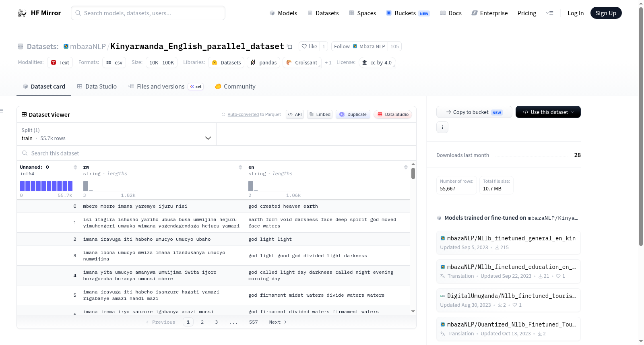
Task: Click the mbazaNLP organization avatar icon
Action: click(66, 46)
